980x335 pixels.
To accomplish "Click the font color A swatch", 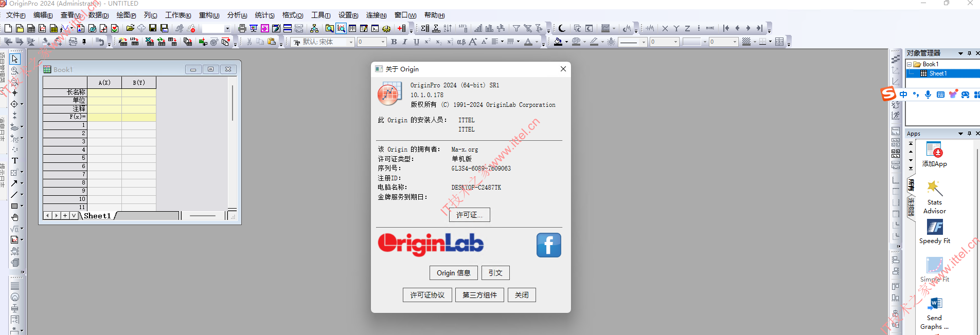I will (x=528, y=42).
